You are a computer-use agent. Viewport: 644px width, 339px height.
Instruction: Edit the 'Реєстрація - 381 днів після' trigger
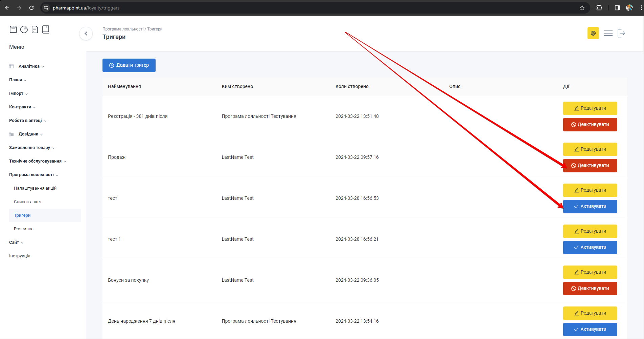[590, 108]
